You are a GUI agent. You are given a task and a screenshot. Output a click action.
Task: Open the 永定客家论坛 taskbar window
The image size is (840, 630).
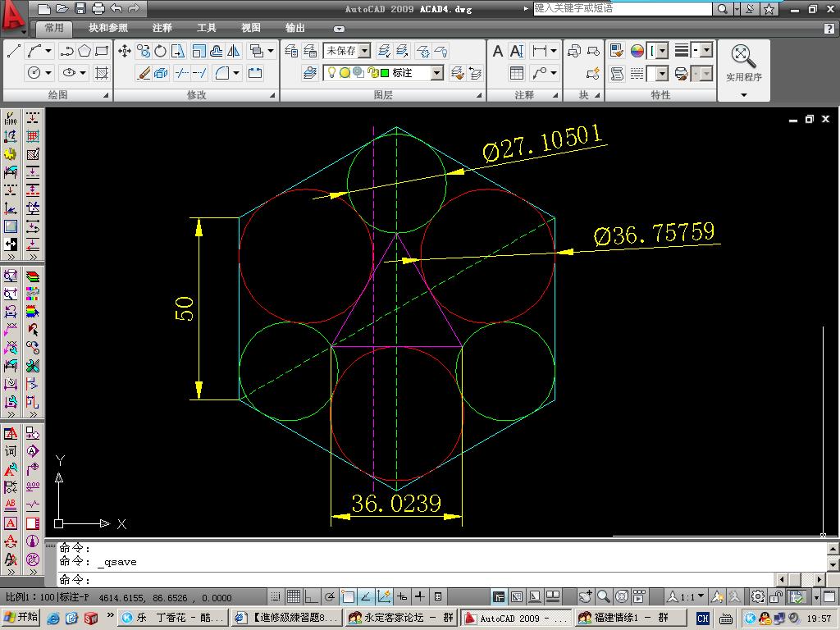pos(401,618)
